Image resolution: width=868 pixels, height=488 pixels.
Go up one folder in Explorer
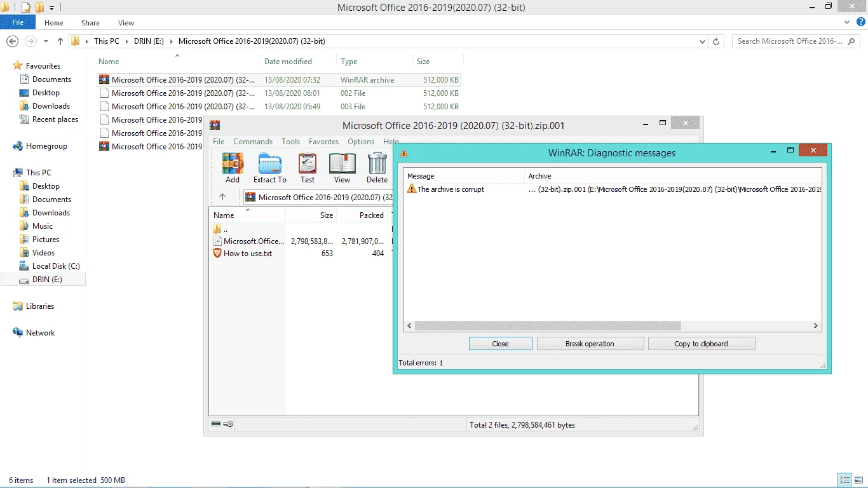click(60, 41)
